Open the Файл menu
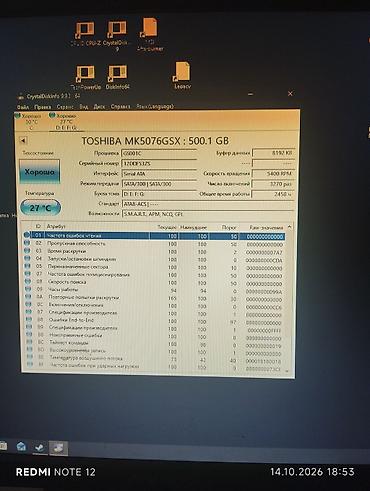 pyautogui.click(x=23, y=107)
